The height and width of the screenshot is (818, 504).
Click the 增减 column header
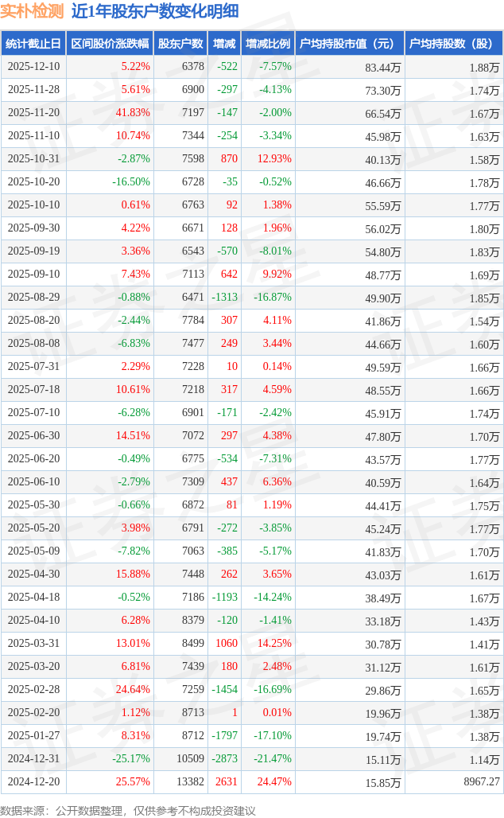click(x=224, y=44)
